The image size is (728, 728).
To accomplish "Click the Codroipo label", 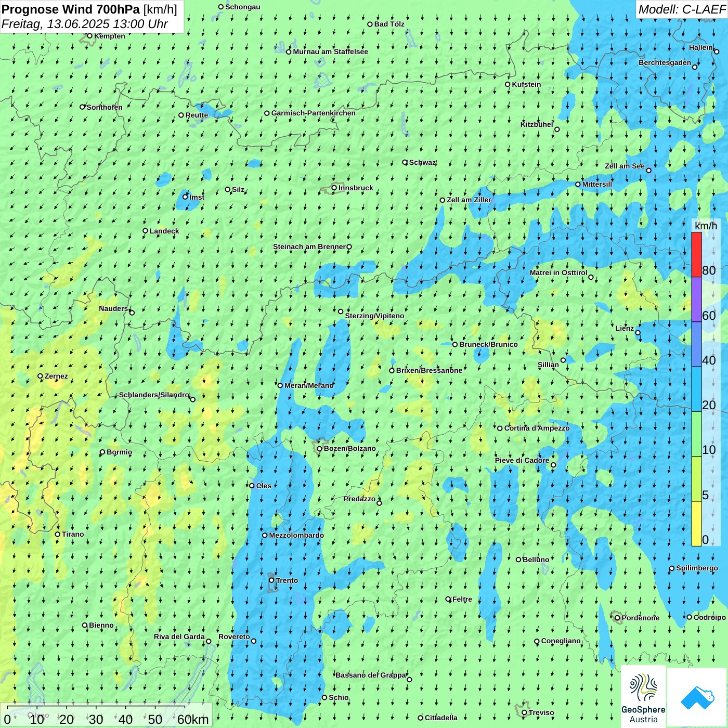I will 709,617.
